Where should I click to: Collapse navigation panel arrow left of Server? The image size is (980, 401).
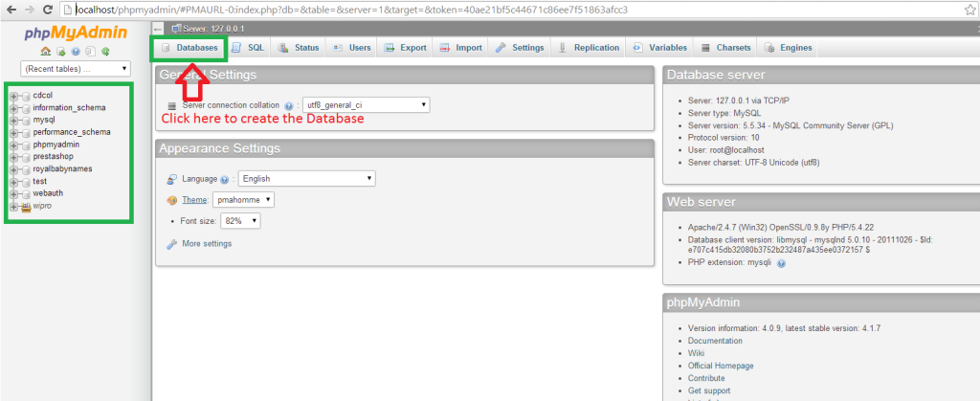click(158, 29)
